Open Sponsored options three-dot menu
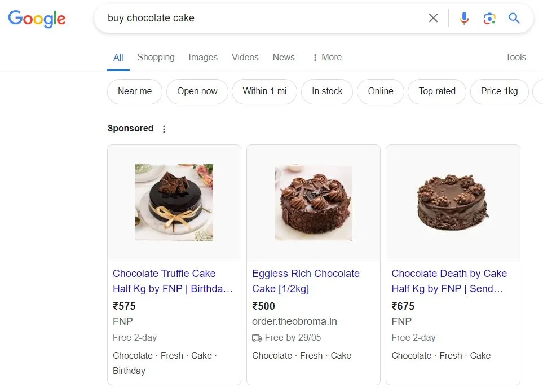The height and width of the screenshot is (392, 543). click(x=164, y=129)
